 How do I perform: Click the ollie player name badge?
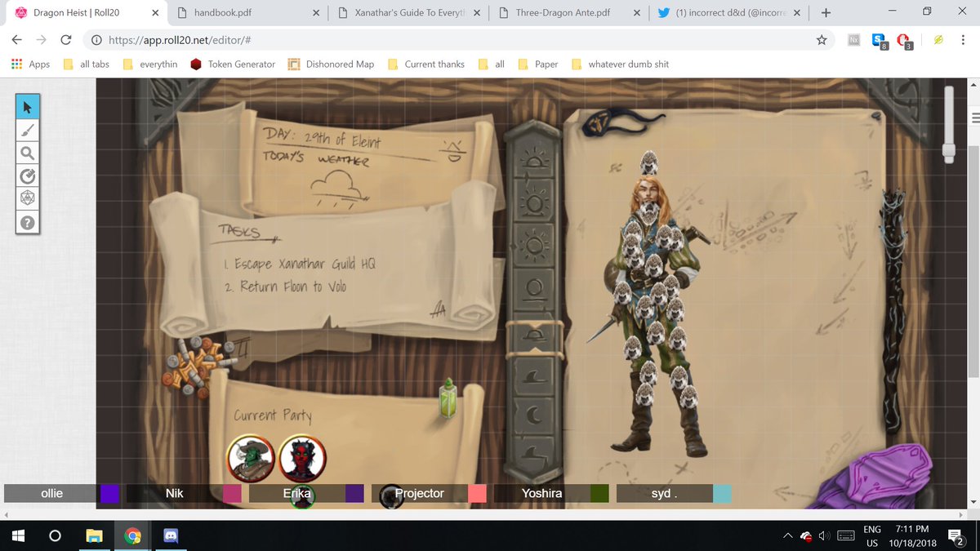click(51, 493)
